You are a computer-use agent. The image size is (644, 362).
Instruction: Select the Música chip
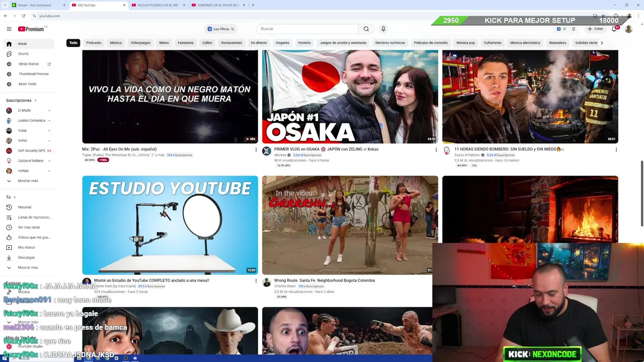(x=116, y=43)
